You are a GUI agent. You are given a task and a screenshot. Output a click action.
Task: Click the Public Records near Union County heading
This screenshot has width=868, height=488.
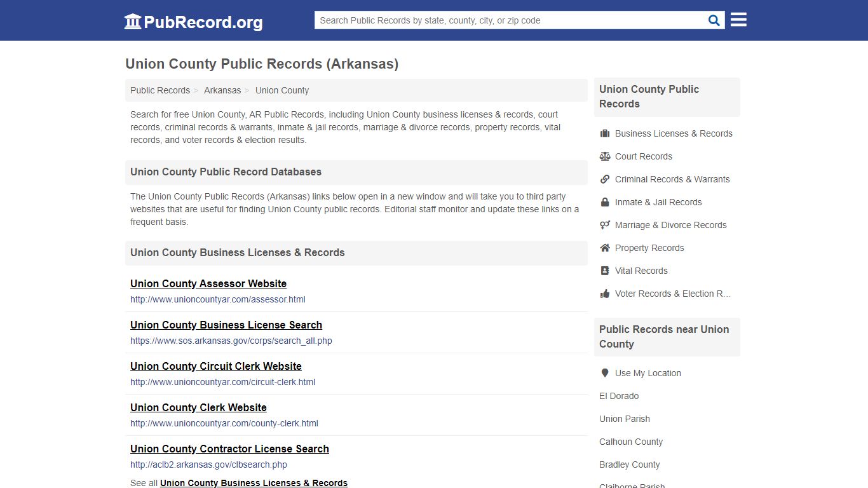pyautogui.click(x=664, y=336)
